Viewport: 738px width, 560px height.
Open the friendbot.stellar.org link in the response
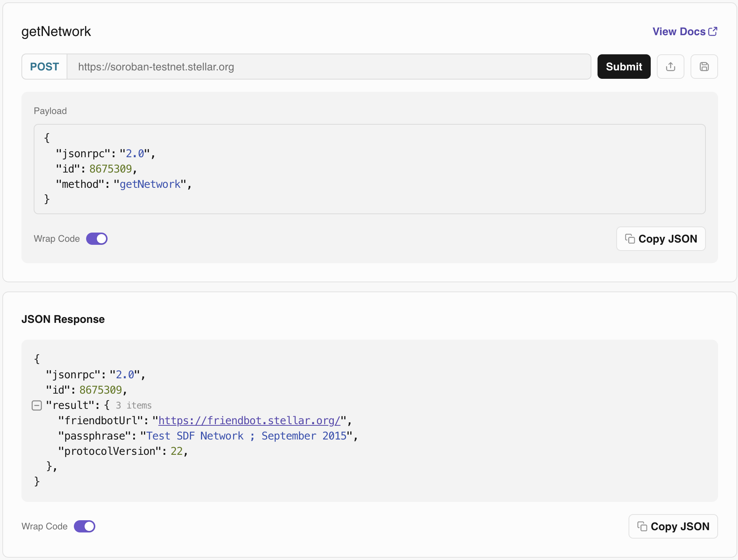click(249, 421)
